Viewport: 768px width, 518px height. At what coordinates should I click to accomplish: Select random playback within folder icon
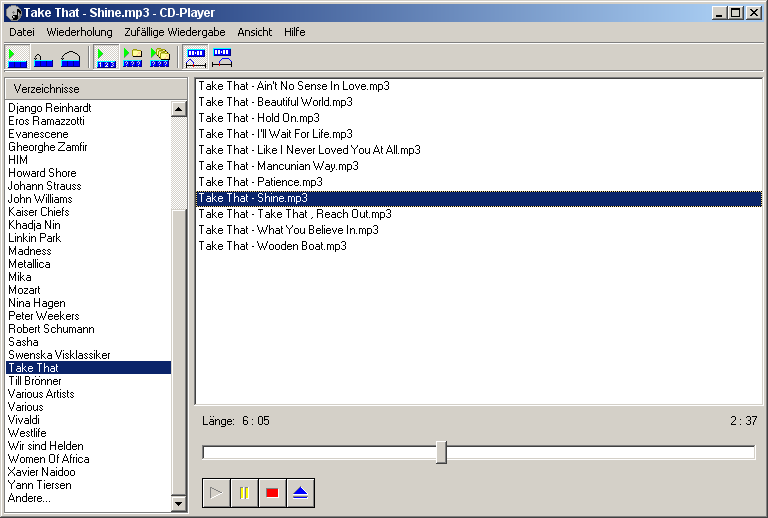point(133,57)
